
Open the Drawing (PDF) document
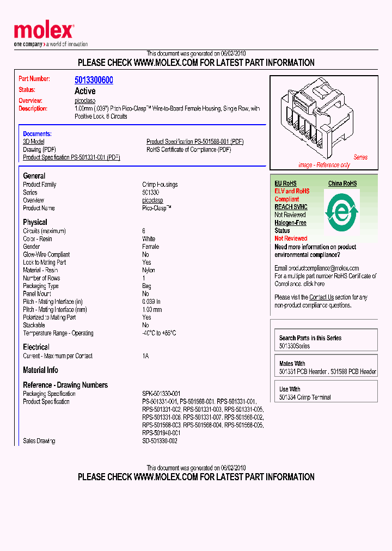[x=39, y=150]
